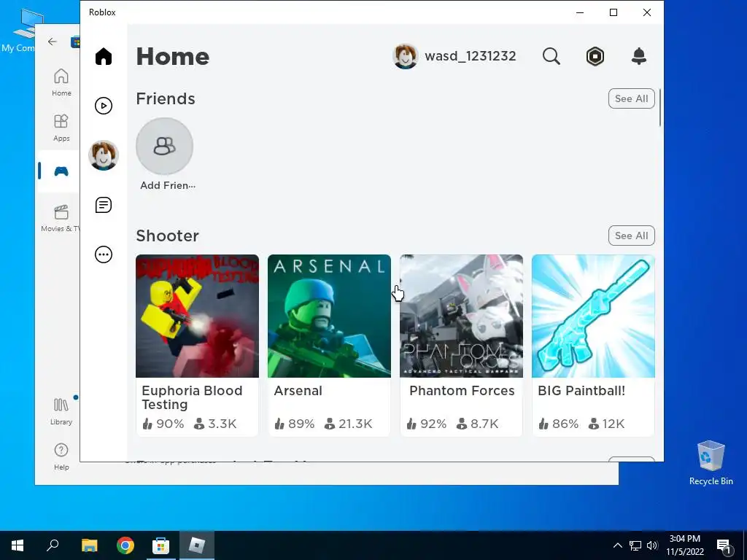Open the Euphoria Blood Testing game thumbnail
Image resolution: width=747 pixels, height=560 pixels.
[197, 316]
